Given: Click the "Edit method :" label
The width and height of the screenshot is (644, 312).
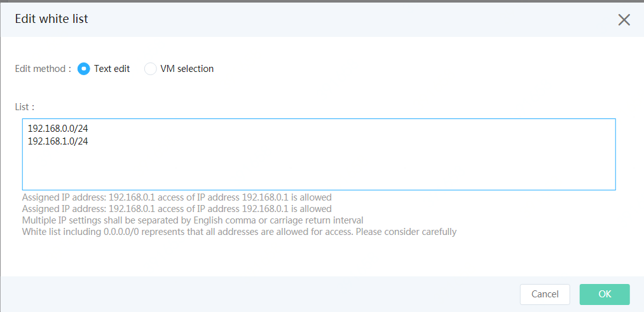Looking at the screenshot, I should [43, 69].
